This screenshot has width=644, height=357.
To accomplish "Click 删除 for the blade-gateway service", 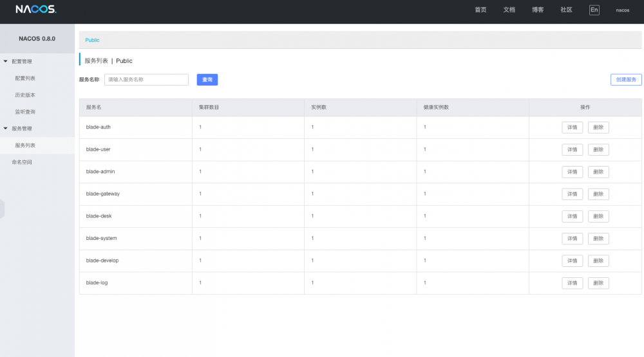I will click(x=598, y=194).
